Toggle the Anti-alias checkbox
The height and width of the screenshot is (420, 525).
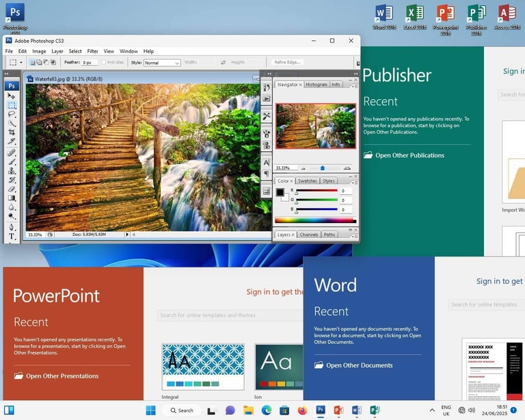[103, 62]
